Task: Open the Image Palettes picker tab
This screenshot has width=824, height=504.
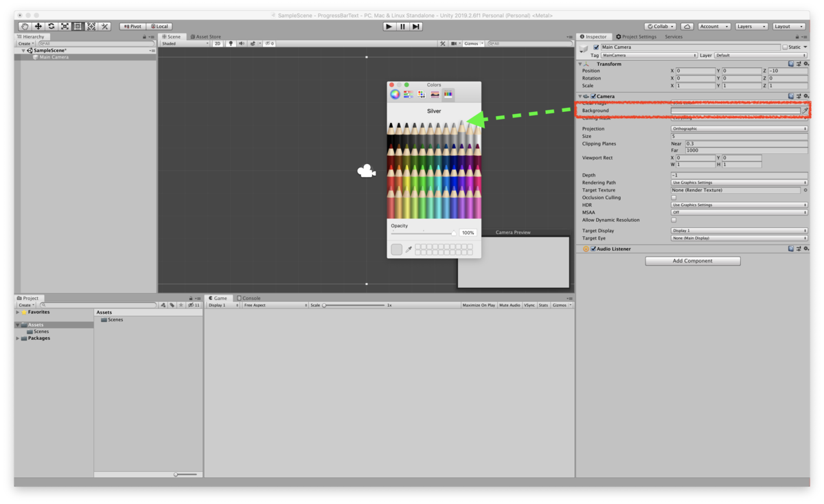Action: coord(435,94)
